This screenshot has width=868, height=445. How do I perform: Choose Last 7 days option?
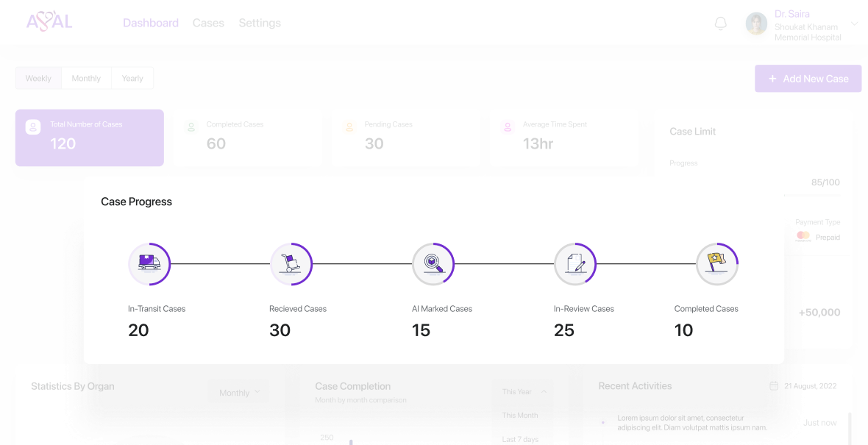click(x=520, y=439)
